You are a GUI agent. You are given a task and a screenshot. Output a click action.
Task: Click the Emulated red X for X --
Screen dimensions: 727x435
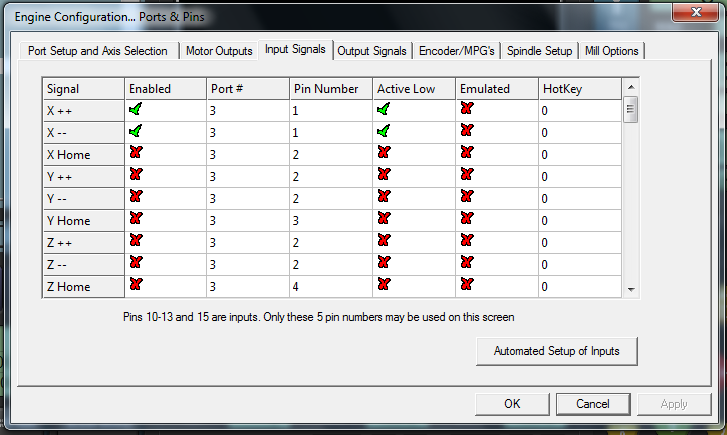[x=467, y=130]
